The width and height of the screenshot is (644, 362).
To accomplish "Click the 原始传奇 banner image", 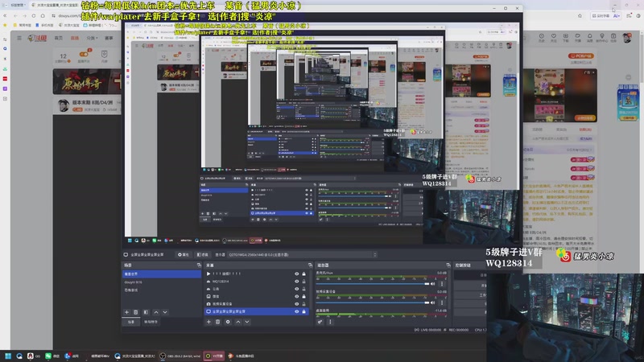I will [x=87, y=82].
